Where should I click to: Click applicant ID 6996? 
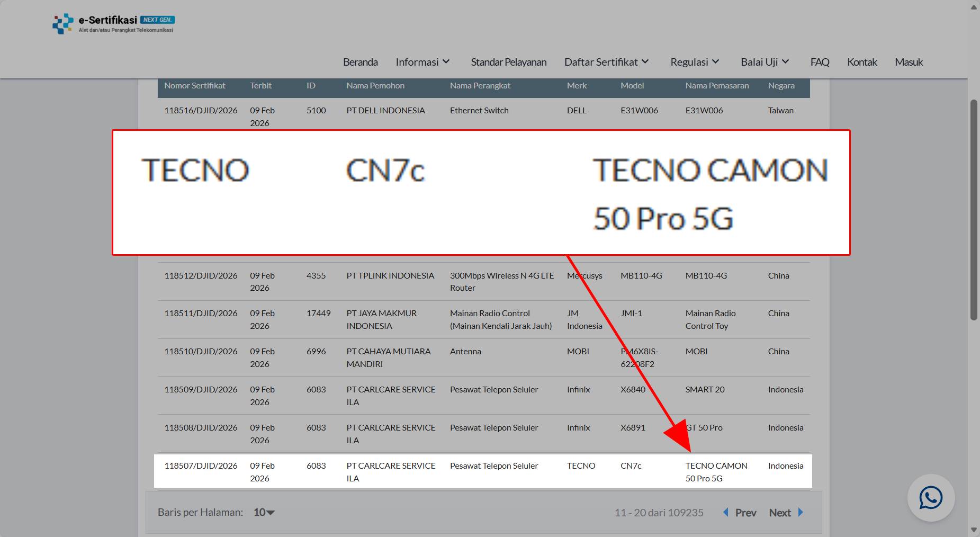tap(316, 351)
